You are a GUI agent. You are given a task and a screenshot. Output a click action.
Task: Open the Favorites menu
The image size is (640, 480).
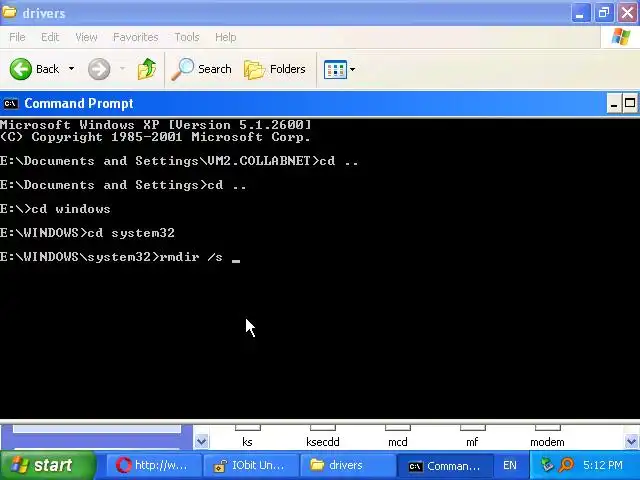coord(136,37)
